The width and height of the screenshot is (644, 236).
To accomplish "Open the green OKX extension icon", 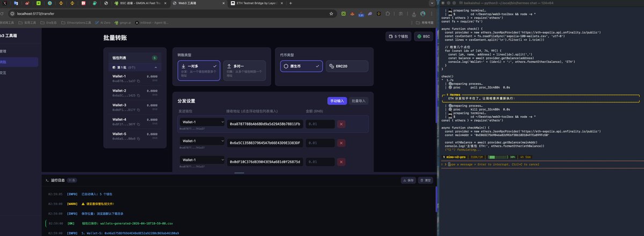I will pyautogui.click(x=343, y=13).
